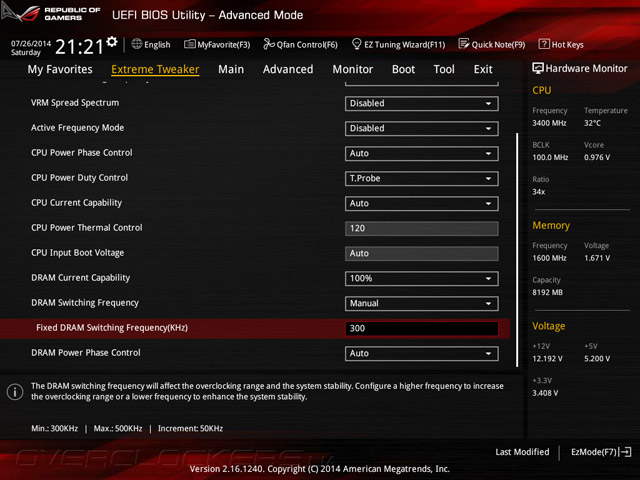Open the CPU Current Capability dropdown

pyautogui.click(x=422, y=203)
